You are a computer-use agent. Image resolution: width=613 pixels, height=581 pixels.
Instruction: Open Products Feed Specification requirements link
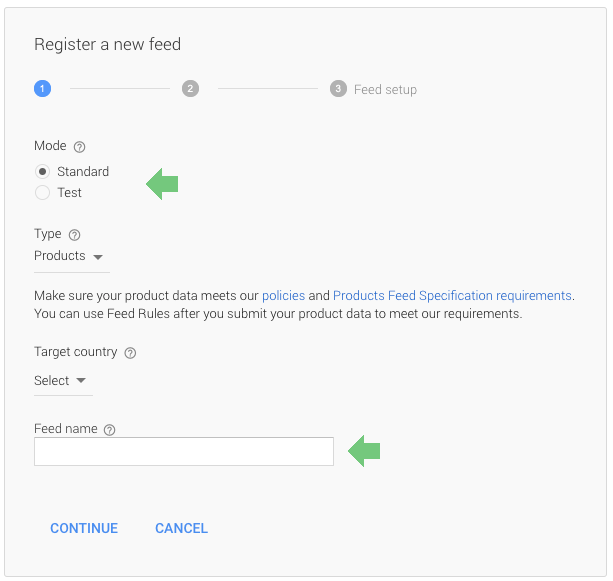(452, 296)
